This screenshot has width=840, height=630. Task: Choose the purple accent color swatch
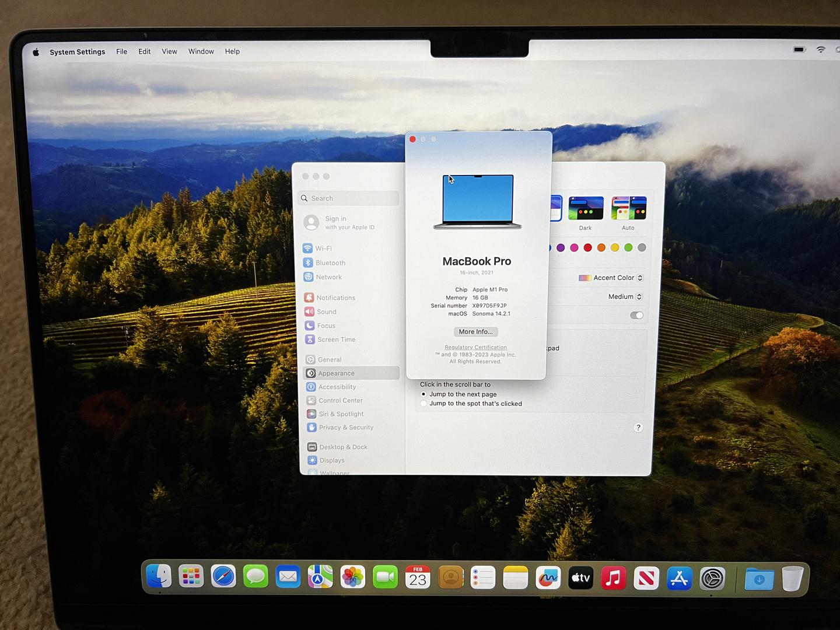coord(561,248)
